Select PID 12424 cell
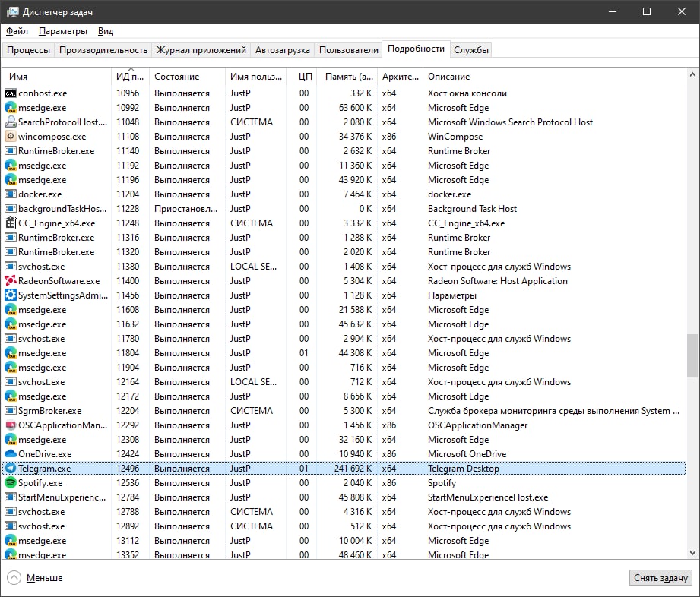 128,453
